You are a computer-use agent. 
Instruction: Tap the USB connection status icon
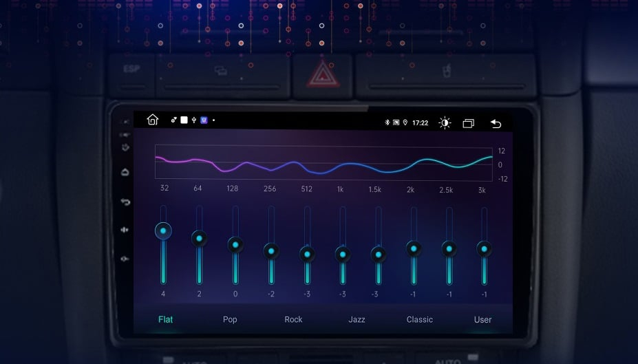[x=194, y=120]
